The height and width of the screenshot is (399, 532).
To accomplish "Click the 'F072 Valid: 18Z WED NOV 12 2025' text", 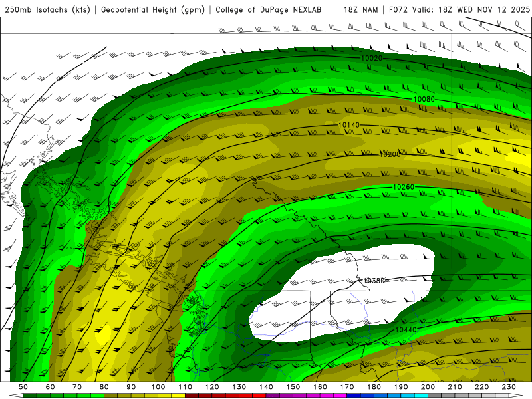I will pos(460,10).
